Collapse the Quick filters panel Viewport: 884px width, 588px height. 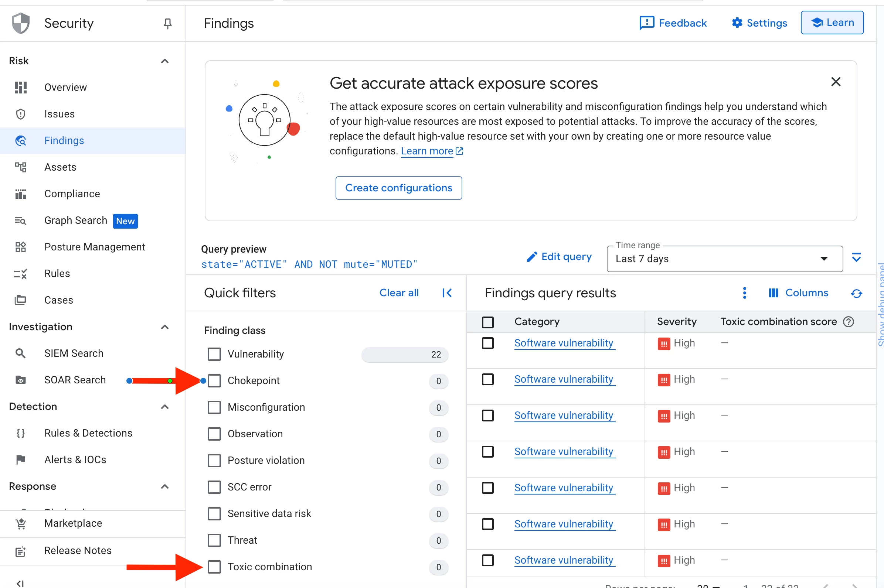pos(446,293)
